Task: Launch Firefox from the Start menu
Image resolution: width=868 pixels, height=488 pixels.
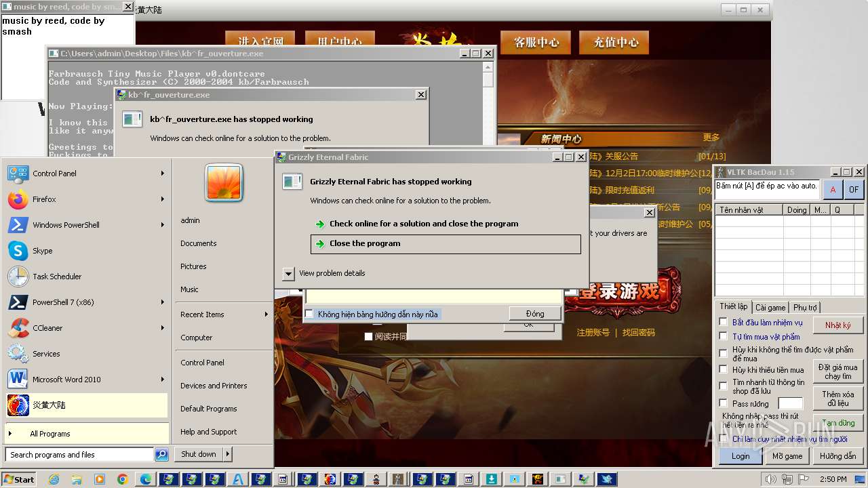Action: [18, 199]
